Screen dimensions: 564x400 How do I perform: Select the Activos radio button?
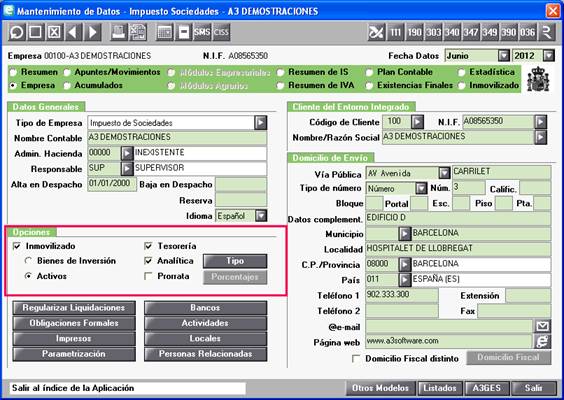[x=28, y=276]
